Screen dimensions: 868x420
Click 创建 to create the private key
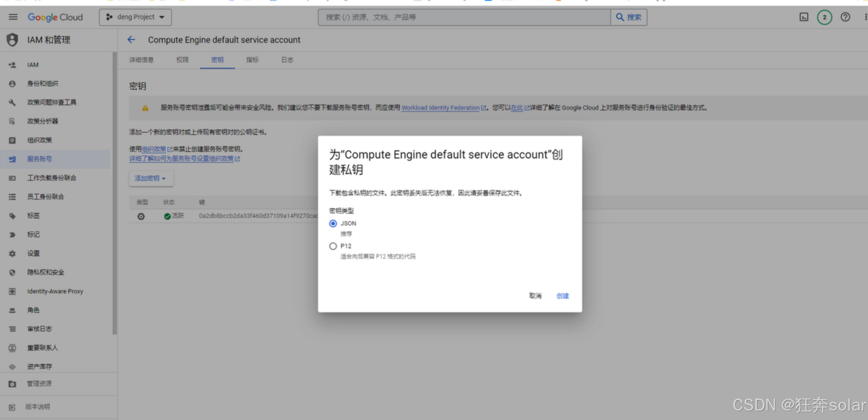coord(562,296)
